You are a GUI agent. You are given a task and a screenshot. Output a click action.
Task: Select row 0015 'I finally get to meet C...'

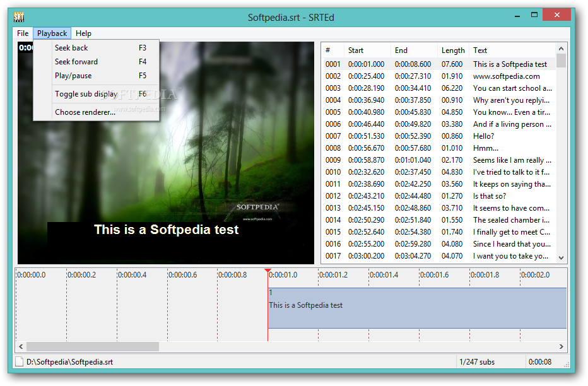click(x=440, y=232)
